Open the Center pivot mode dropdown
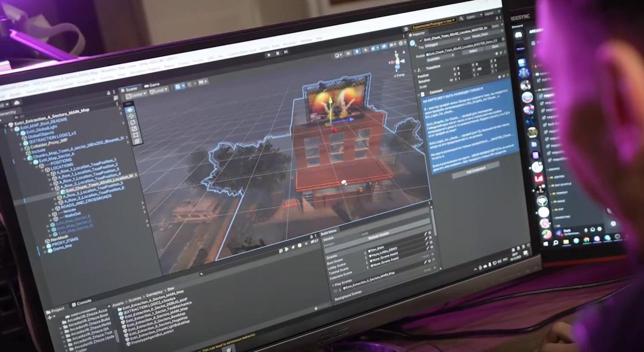The image size is (644, 352). pos(136,95)
